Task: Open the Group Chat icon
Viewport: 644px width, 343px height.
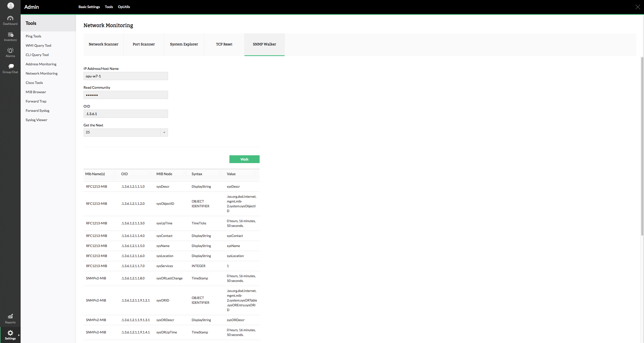Action: [x=10, y=67]
